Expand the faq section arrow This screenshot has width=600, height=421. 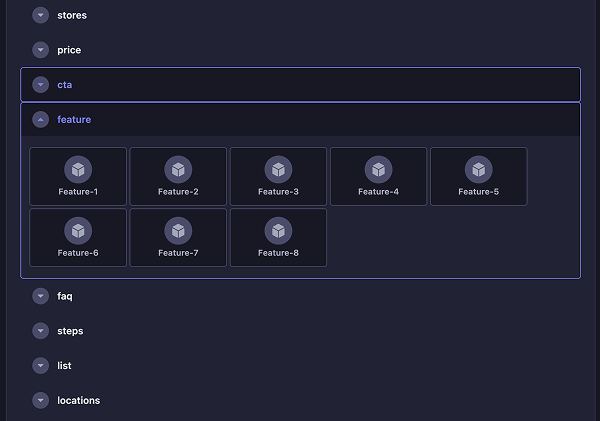pos(41,296)
